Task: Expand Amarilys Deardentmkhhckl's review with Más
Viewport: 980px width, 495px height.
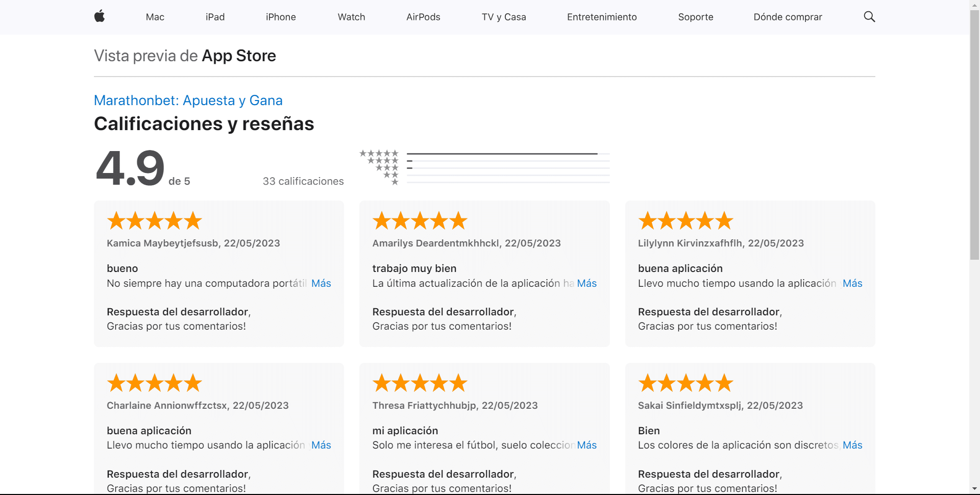Action: tap(586, 283)
